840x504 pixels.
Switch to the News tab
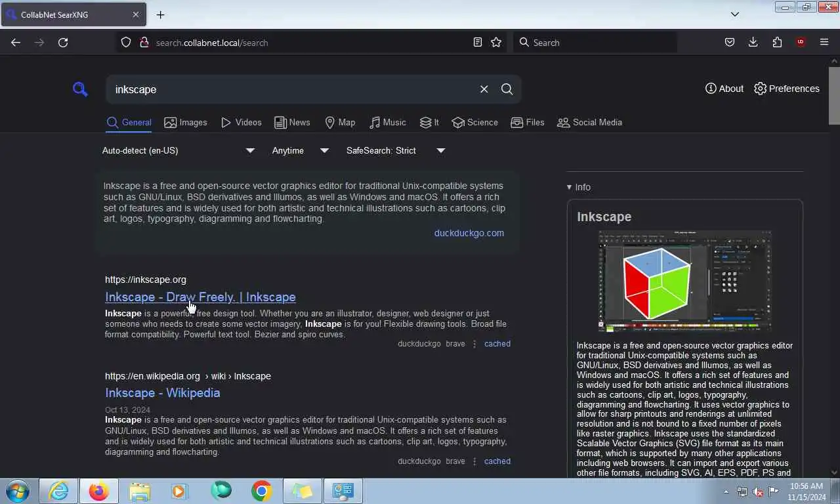point(292,123)
